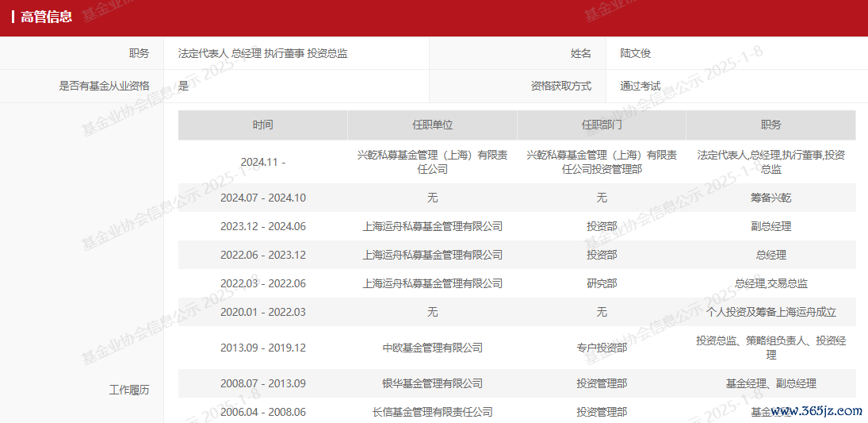
Task: Click the 兴乾私募基金管理（上海）有限责任公司投资管理部 department cell
Action: coord(602,162)
